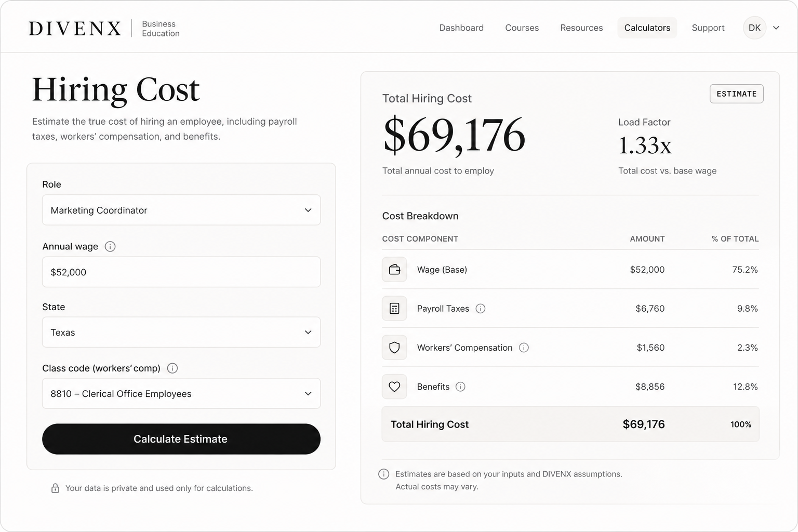Click the 1.33x load factor value

645,145
